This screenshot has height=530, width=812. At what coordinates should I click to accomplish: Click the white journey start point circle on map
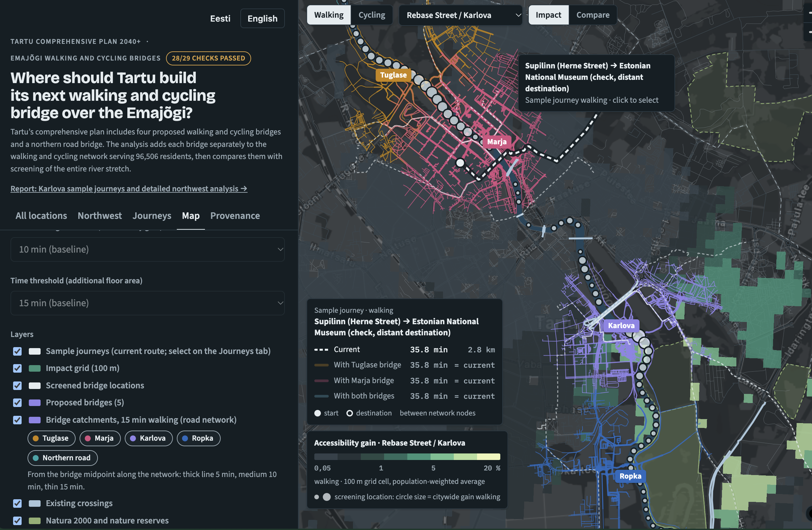[x=460, y=163]
